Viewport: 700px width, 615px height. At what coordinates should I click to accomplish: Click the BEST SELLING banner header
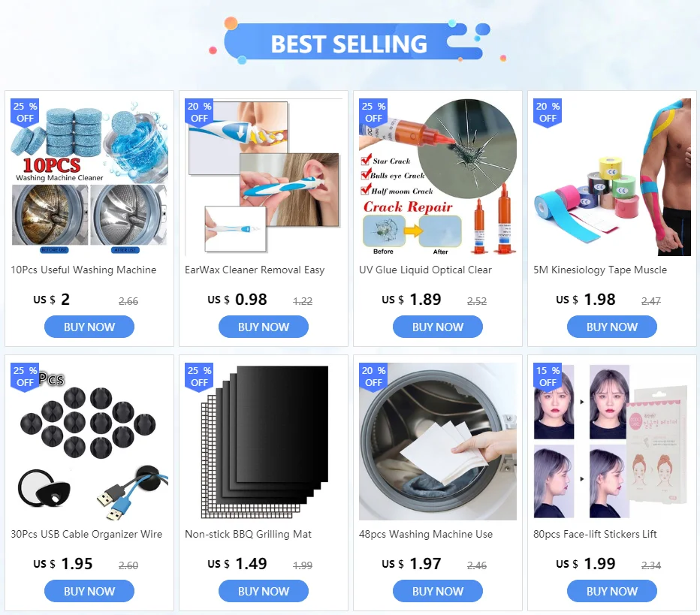pos(349,44)
